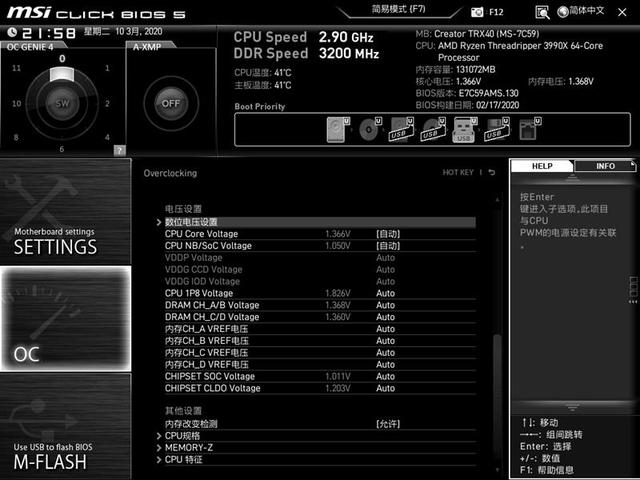Select DRAM CH_C/D Voltage Auto field
The height and width of the screenshot is (480, 640).
pyautogui.click(x=385, y=317)
